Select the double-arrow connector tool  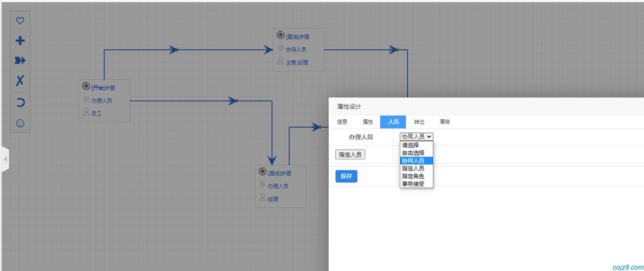19,61
